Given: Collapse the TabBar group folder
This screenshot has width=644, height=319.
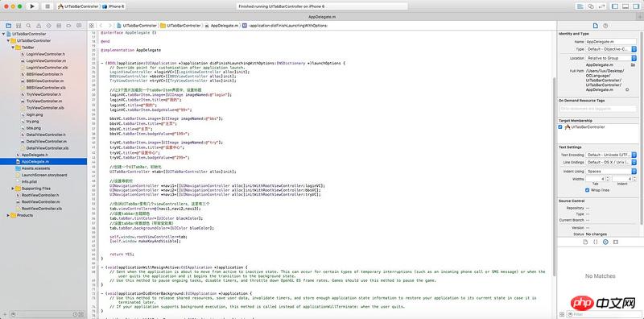Looking at the screenshot, I should [14, 48].
